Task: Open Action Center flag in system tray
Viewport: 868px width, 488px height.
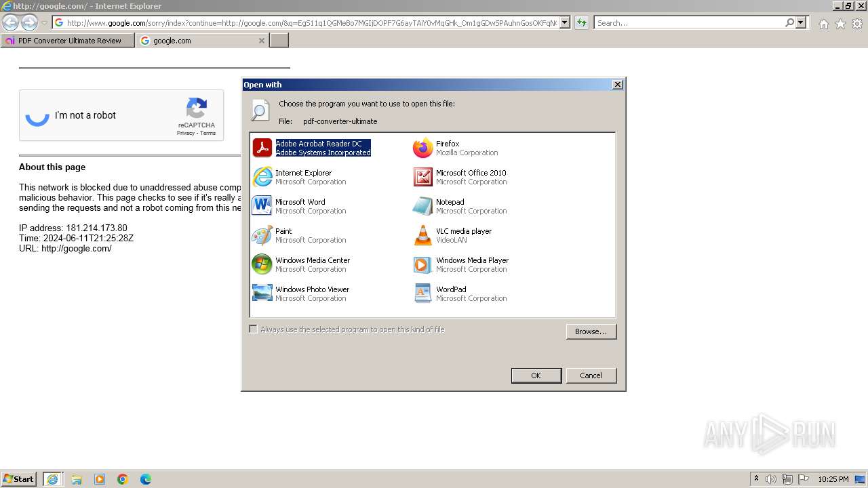Action: [x=804, y=479]
